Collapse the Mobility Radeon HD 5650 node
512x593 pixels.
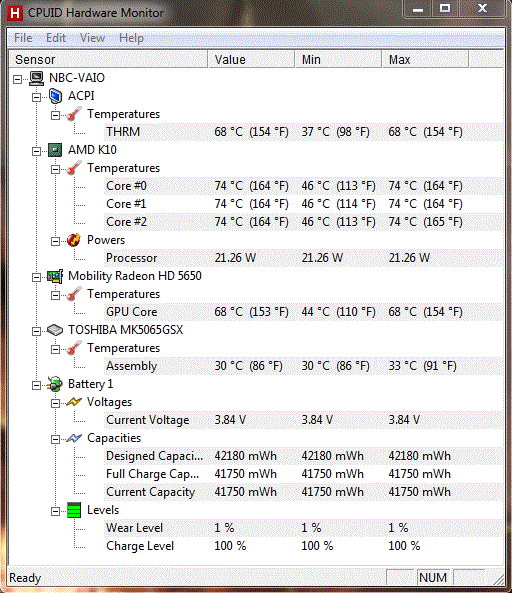36,277
